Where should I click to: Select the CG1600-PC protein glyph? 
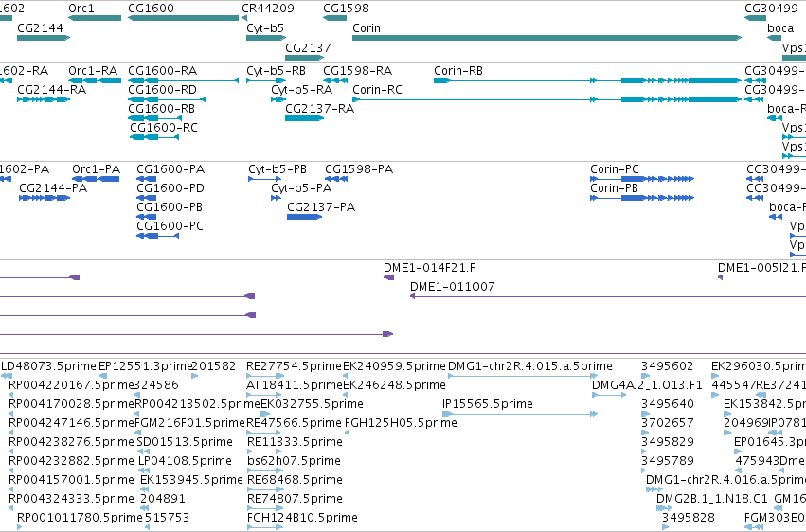pyautogui.click(x=158, y=236)
